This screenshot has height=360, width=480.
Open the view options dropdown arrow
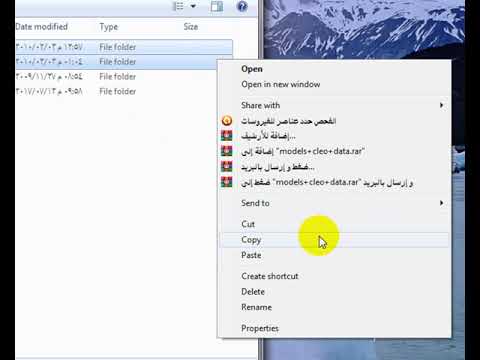pos(193,6)
